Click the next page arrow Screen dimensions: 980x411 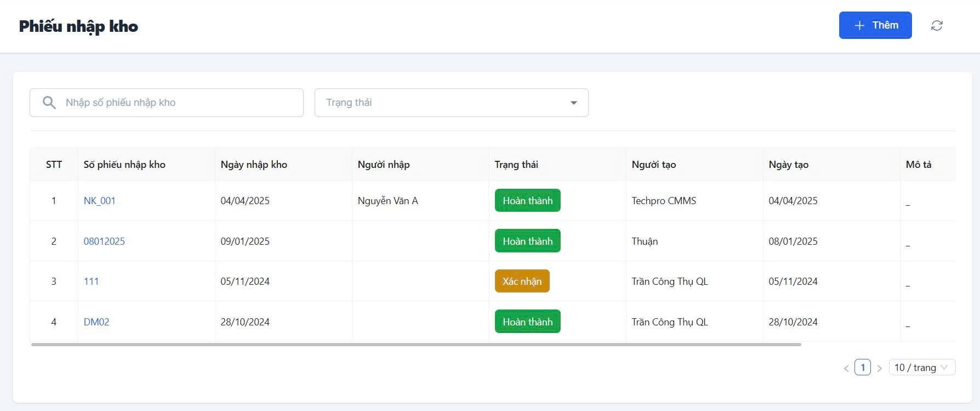[879, 368]
